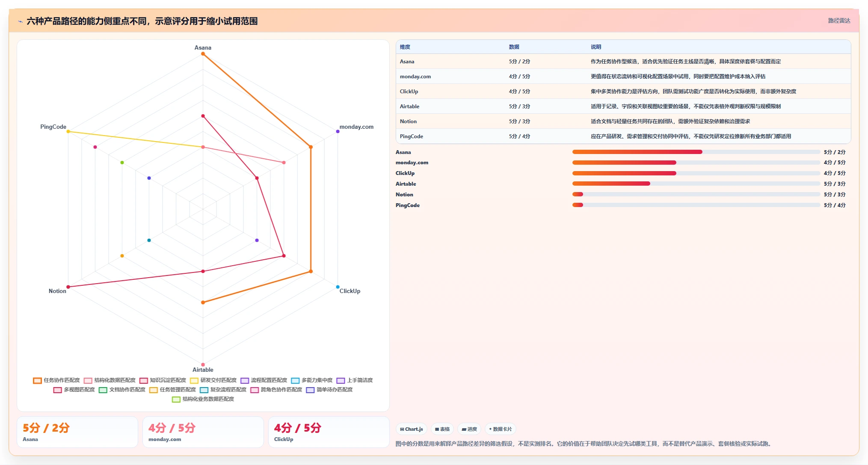This screenshot has width=868, height=465.
Task: Click the small icon before the page title
Action: click(20, 21)
